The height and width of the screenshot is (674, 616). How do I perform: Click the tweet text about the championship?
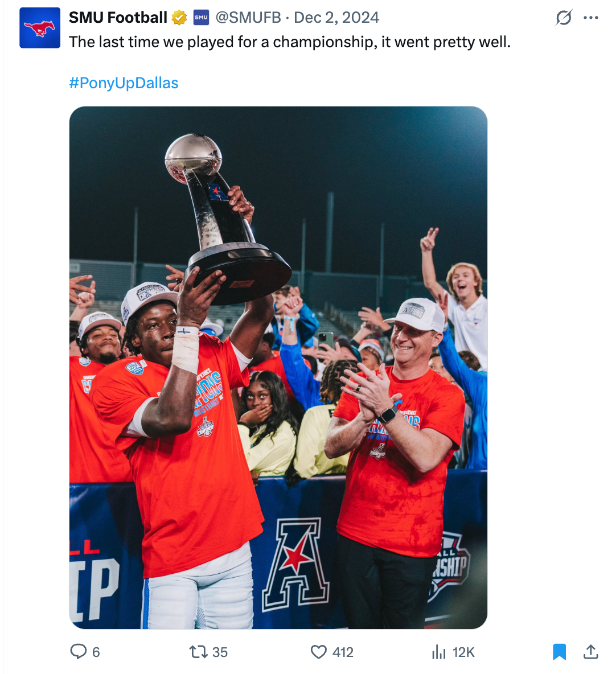[290, 42]
